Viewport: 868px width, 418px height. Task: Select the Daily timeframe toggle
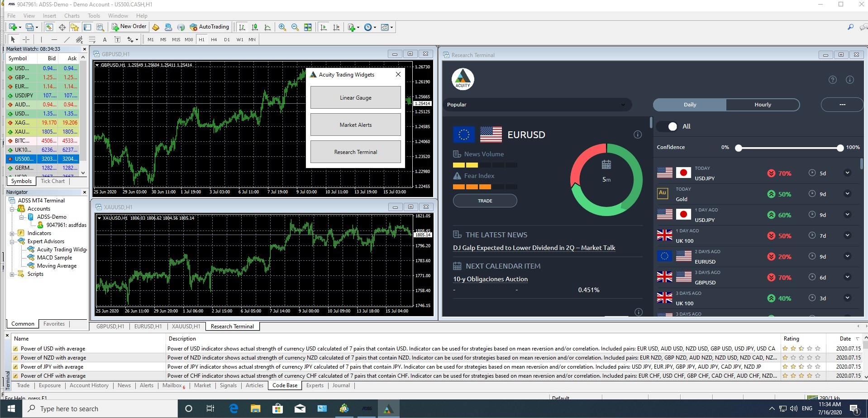(690, 105)
